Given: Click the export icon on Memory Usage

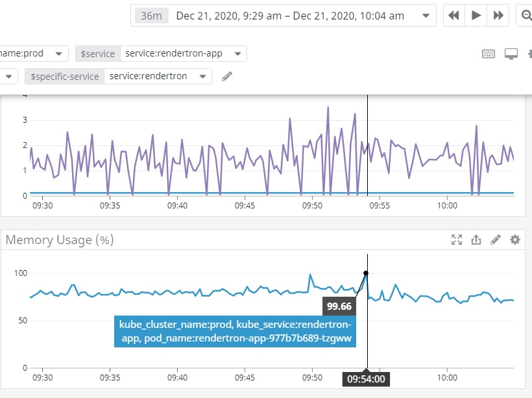Looking at the screenshot, I should (x=476, y=240).
